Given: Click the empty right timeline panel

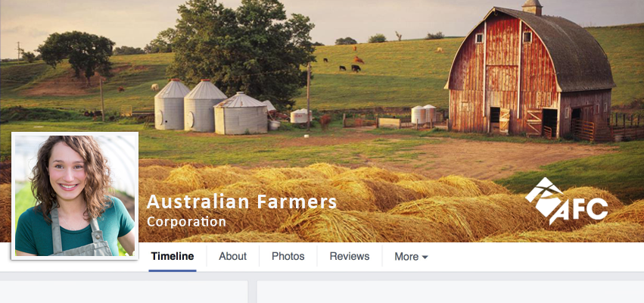Looking at the screenshot, I should pos(450,292).
